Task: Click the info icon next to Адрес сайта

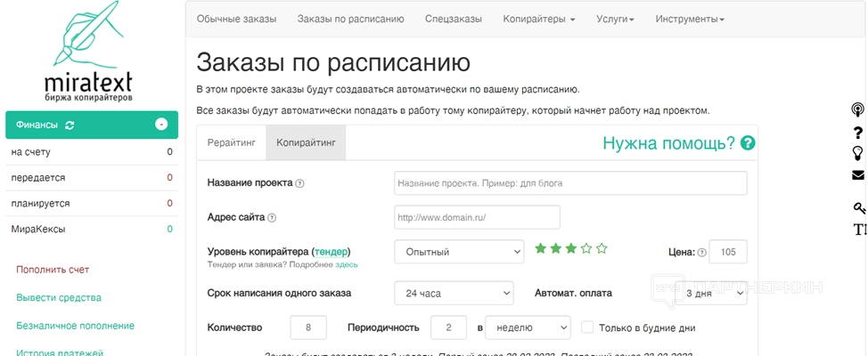Action: tap(272, 217)
